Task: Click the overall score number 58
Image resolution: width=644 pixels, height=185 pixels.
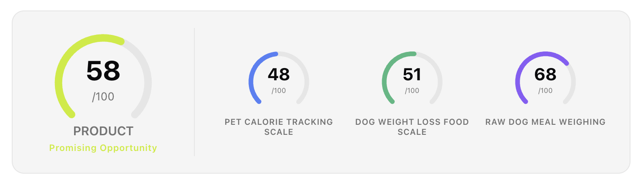Action: click(x=103, y=71)
